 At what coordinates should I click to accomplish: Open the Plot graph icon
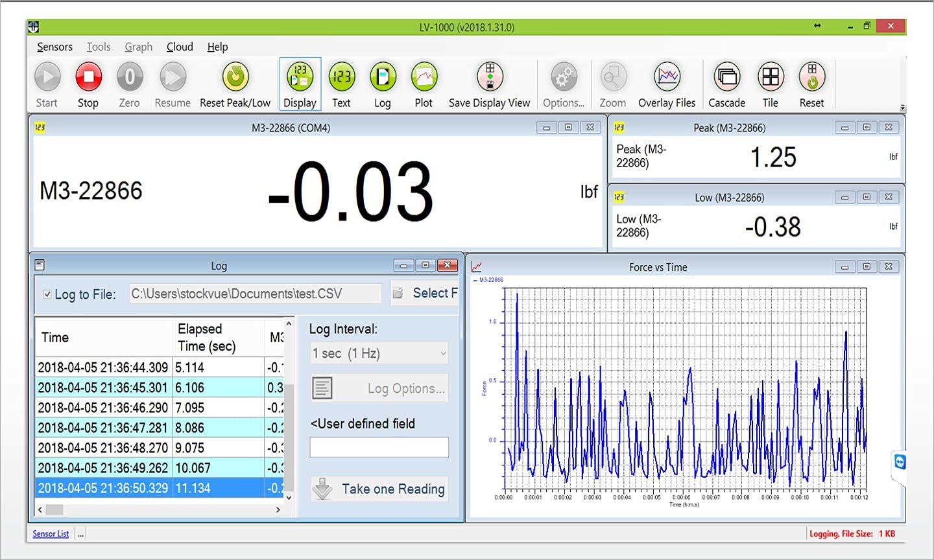click(x=424, y=78)
